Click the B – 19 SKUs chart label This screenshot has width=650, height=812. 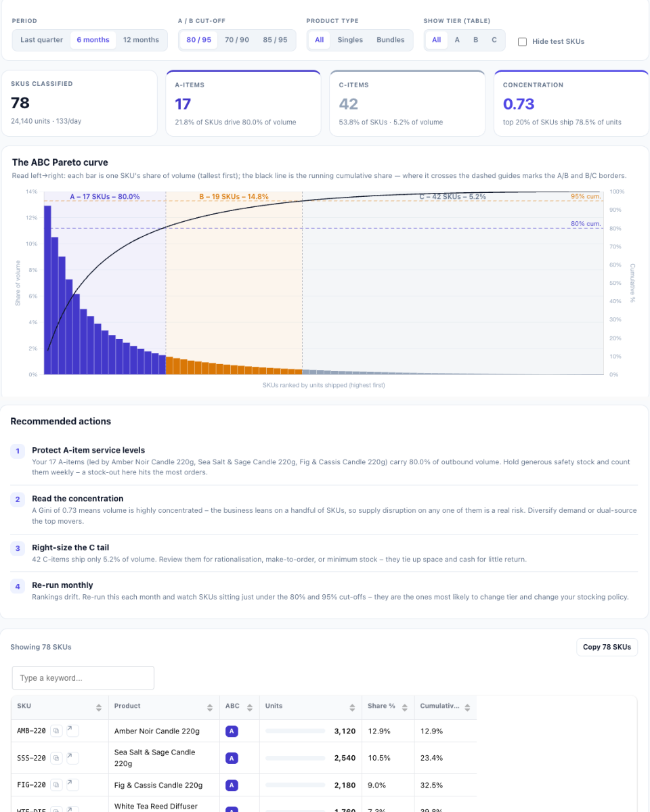(x=234, y=197)
